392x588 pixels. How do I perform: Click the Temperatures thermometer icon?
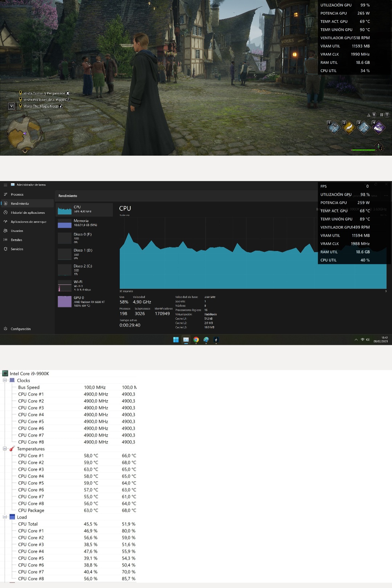pos(12,449)
